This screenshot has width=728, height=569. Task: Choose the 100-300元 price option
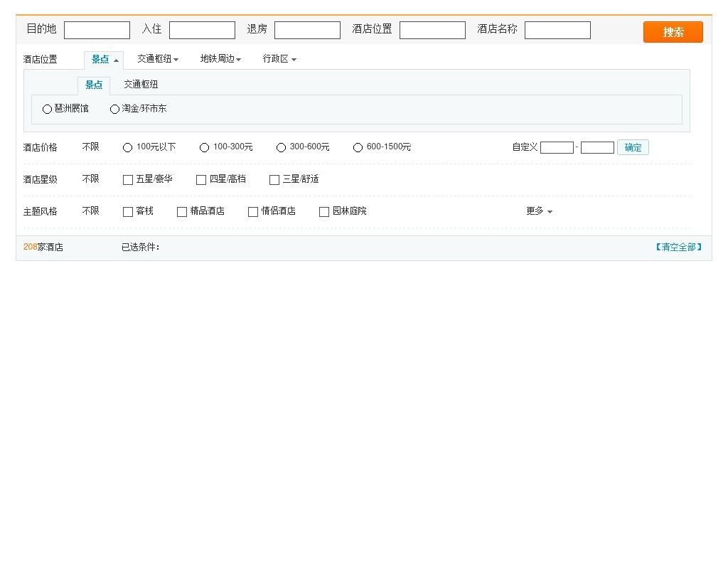coord(204,148)
